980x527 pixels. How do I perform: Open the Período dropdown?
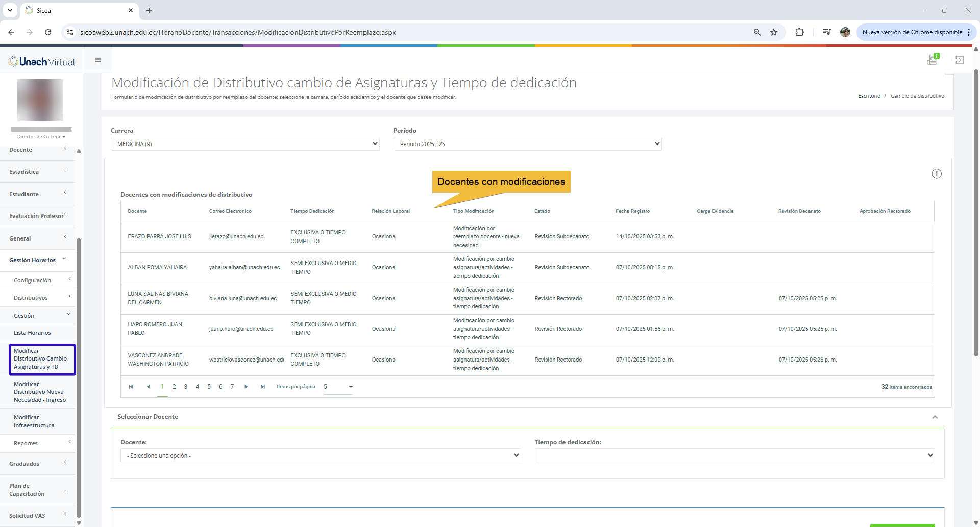[527, 144]
